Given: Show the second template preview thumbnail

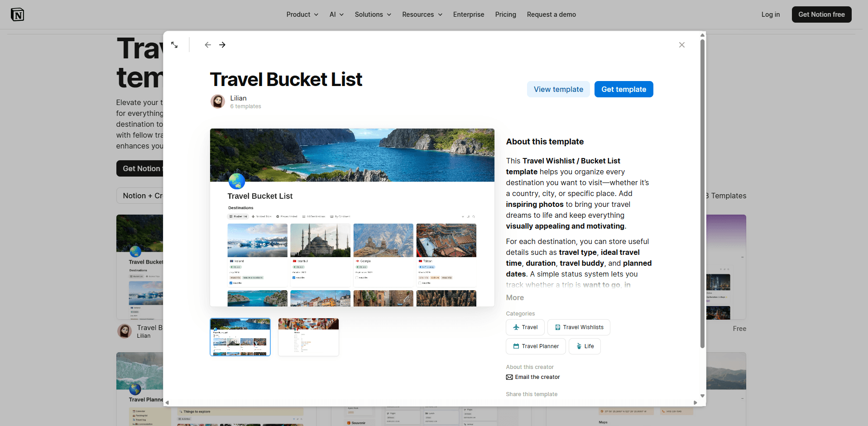Looking at the screenshot, I should point(308,337).
